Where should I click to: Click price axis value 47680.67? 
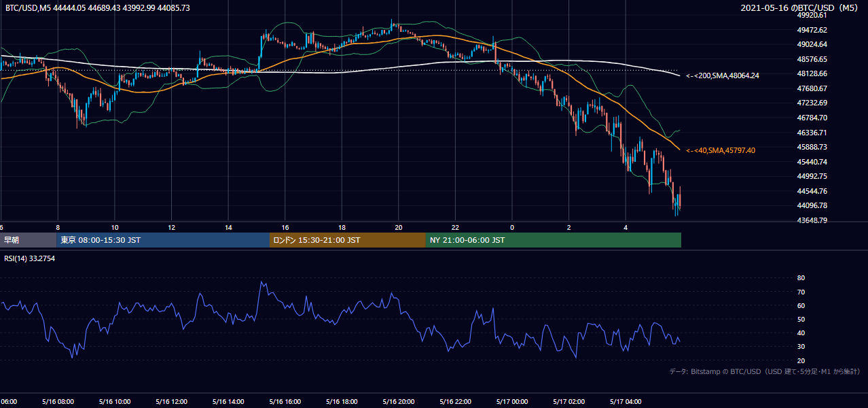812,88
